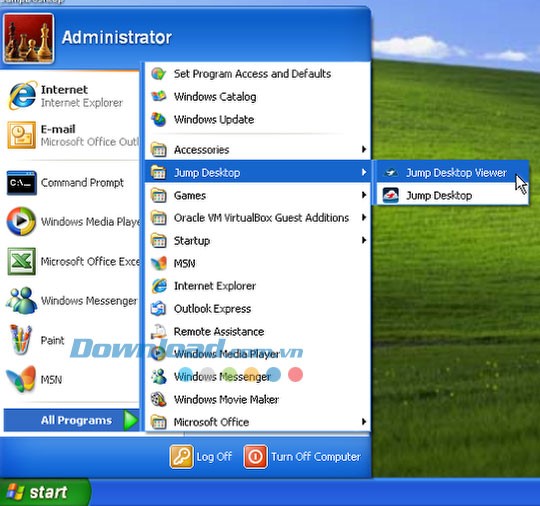Viewport: 540px width, 506px height.
Task: Click the Administrator chess avatar picture
Action: (29, 38)
